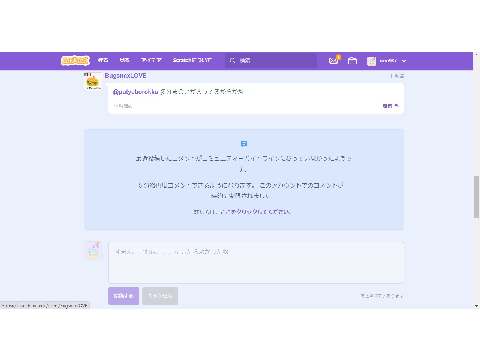The image size is (480, 360).
Task: Open the My Stuff folder icon
Action: pyautogui.click(x=352, y=61)
